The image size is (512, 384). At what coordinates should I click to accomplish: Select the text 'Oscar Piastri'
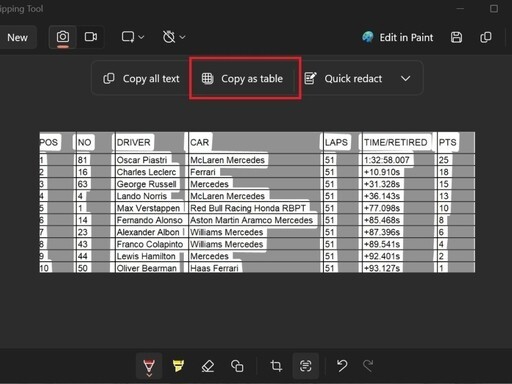pyautogui.click(x=142, y=160)
